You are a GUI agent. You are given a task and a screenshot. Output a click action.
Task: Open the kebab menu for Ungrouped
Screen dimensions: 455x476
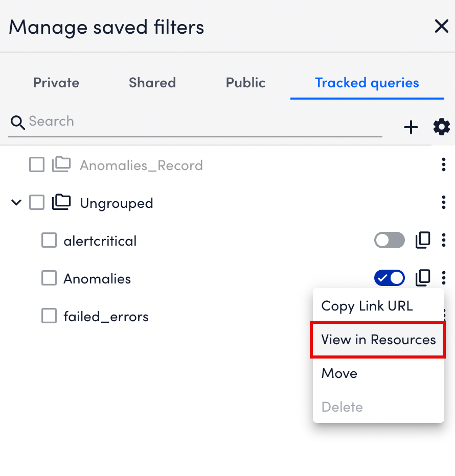(444, 202)
